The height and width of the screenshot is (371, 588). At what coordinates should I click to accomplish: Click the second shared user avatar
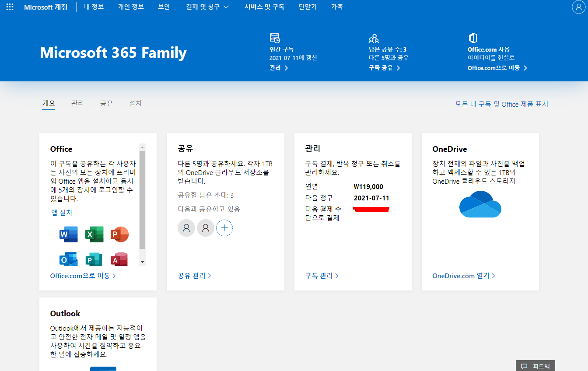coord(206,228)
